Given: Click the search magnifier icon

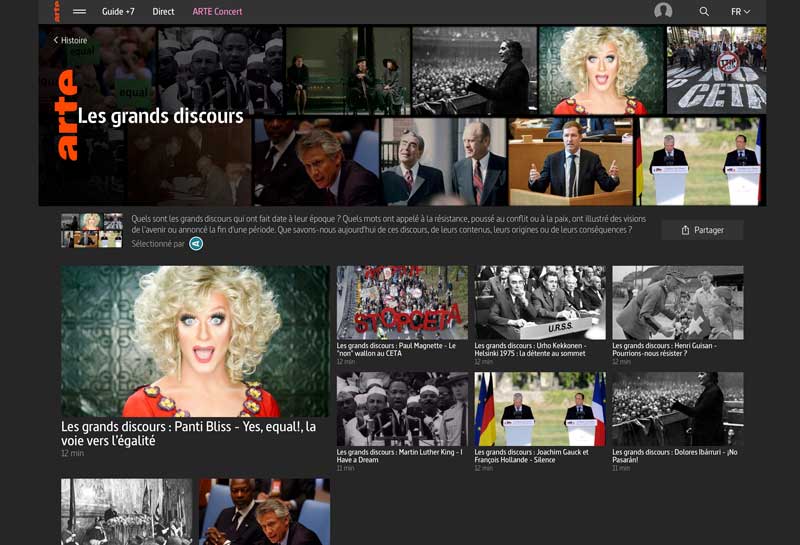Looking at the screenshot, I should (704, 11).
